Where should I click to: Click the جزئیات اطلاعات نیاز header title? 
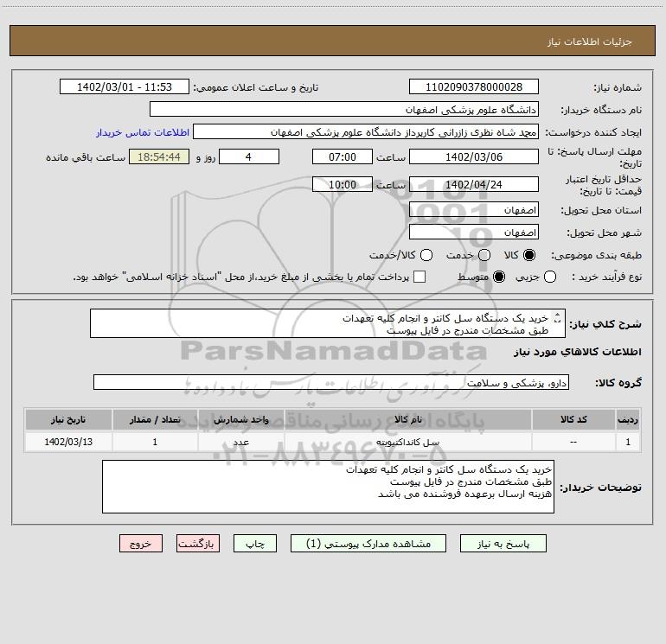click(x=590, y=41)
